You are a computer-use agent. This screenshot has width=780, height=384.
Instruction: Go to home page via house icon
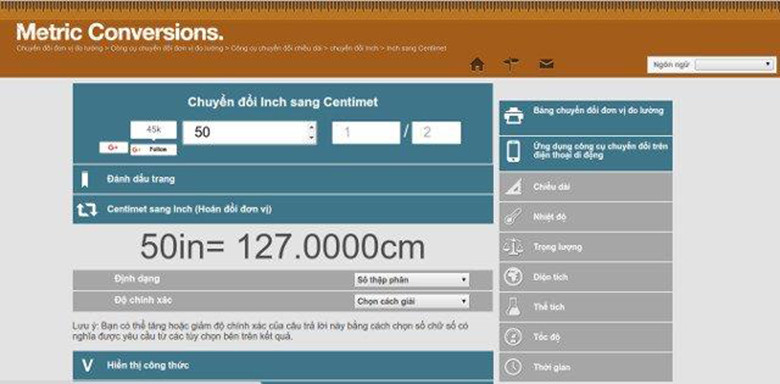[477, 65]
